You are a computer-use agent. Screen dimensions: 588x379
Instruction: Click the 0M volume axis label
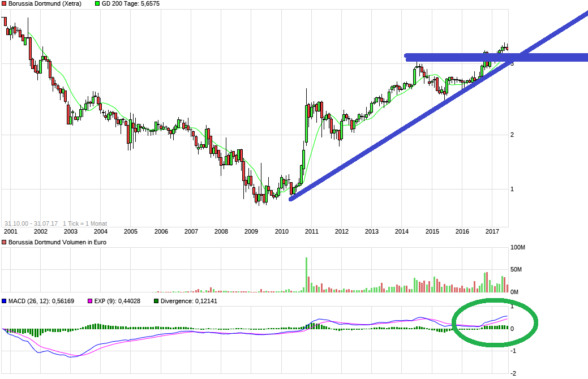(x=514, y=292)
